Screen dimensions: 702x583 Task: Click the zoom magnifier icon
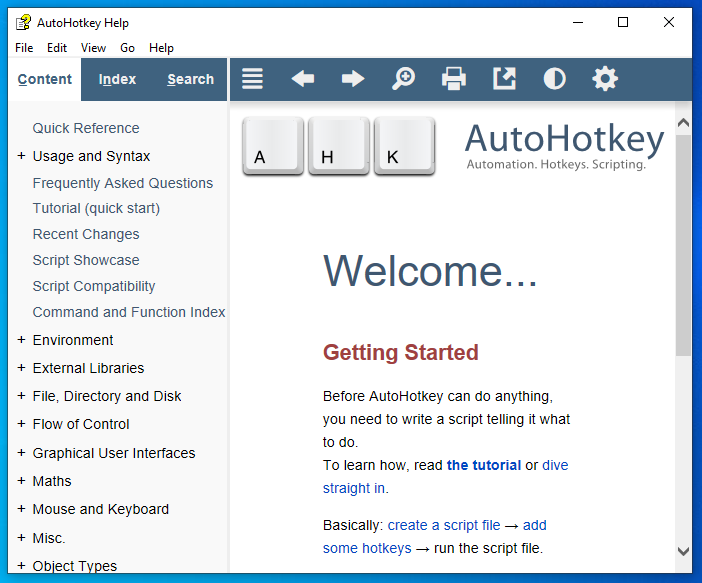pyautogui.click(x=403, y=79)
